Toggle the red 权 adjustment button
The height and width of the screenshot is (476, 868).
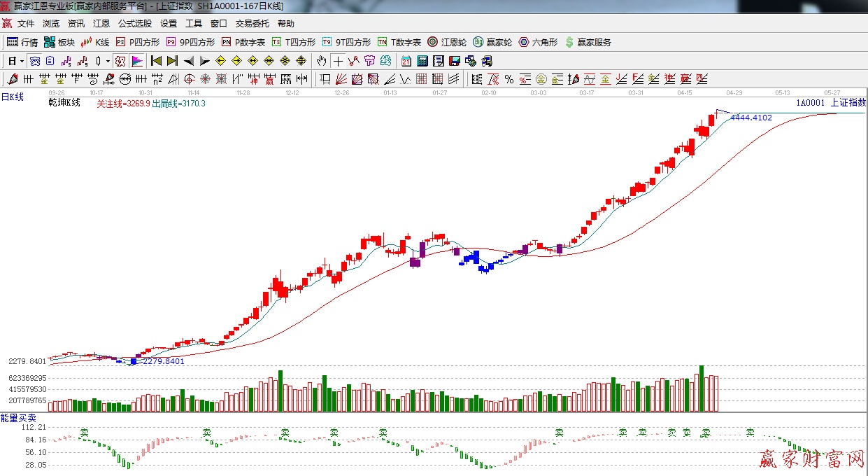[x=120, y=61]
